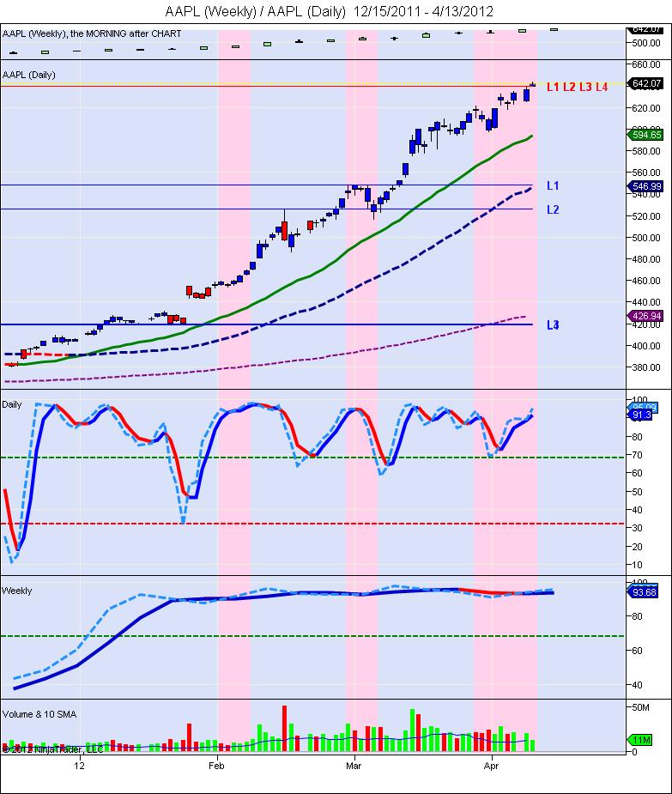The height and width of the screenshot is (794, 672).
Task: Select the blue L1 level label
Action: (x=553, y=186)
